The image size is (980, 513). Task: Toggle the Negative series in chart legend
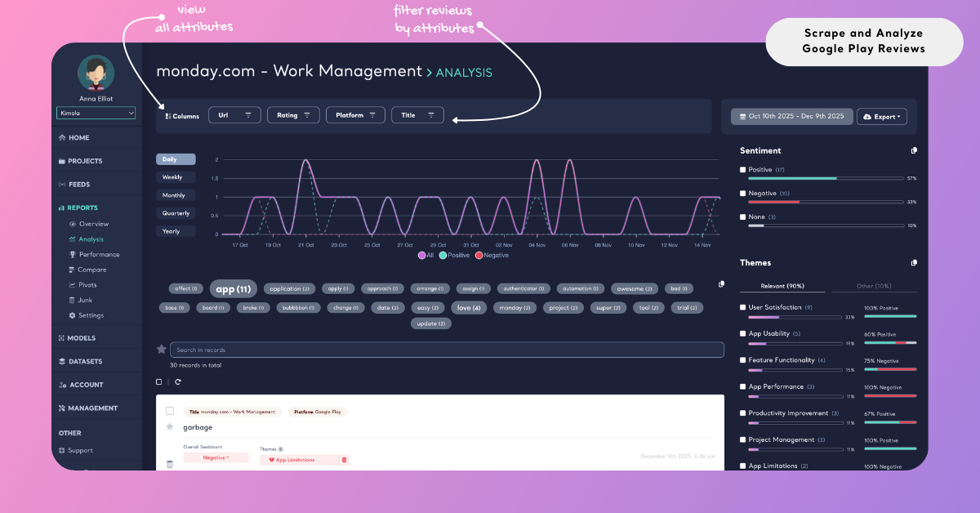point(490,255)
